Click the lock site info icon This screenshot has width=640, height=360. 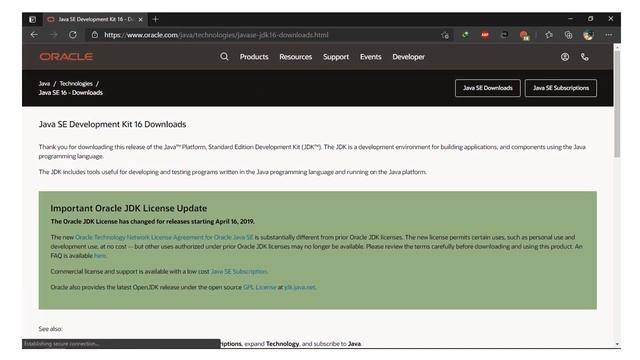point(95,35)
